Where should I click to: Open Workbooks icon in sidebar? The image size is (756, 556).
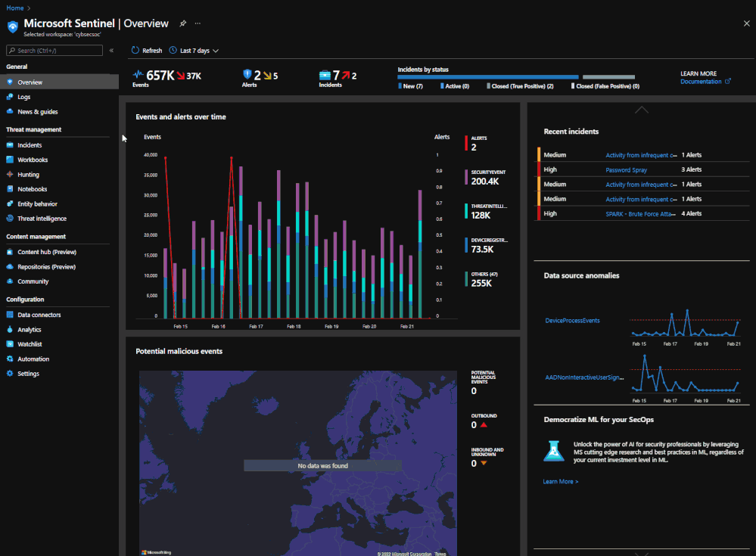pyautogui.click(x=10, y=160)
